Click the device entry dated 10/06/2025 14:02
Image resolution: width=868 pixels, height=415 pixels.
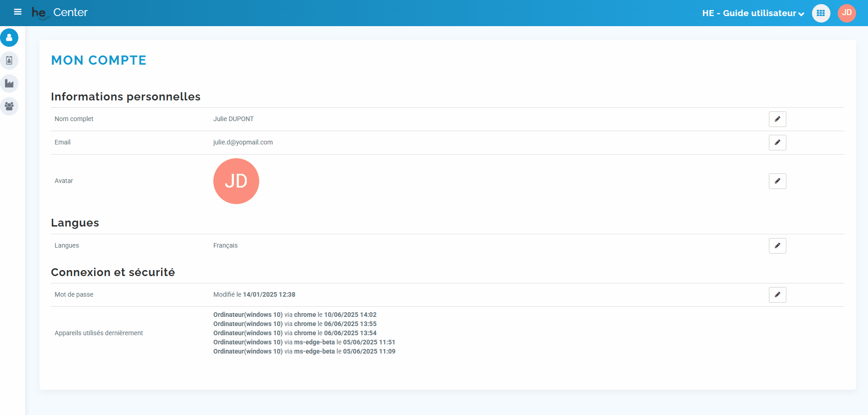point(295,315)
